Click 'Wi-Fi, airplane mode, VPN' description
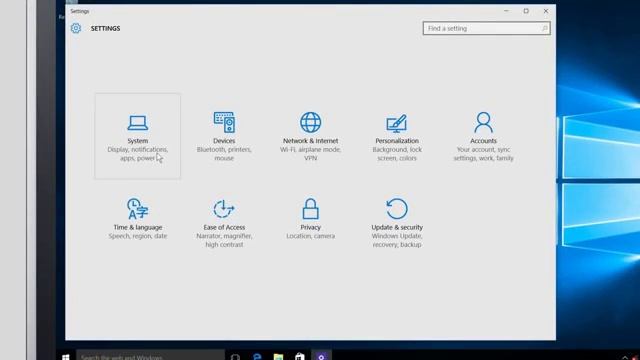Viewport: 640px width, 360px height. 311,154
